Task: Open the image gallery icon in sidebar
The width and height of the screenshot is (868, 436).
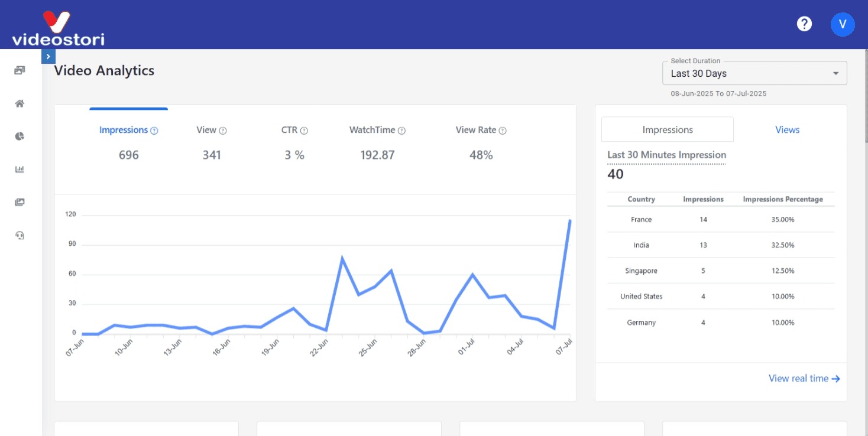Action: coord(20,201)
